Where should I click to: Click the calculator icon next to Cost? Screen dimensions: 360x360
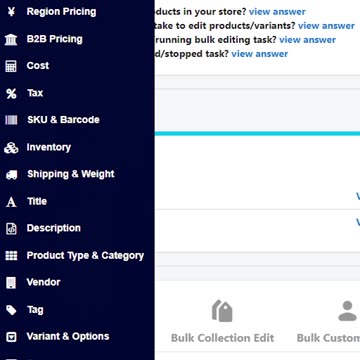11,66
